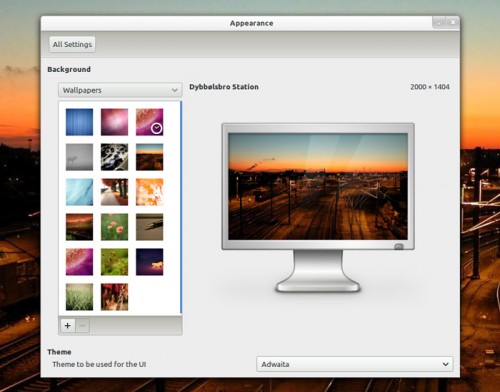Select the slideshow wallpaper with clock icon
Viewport: 500px width, 392px height.
coord(149,122)
